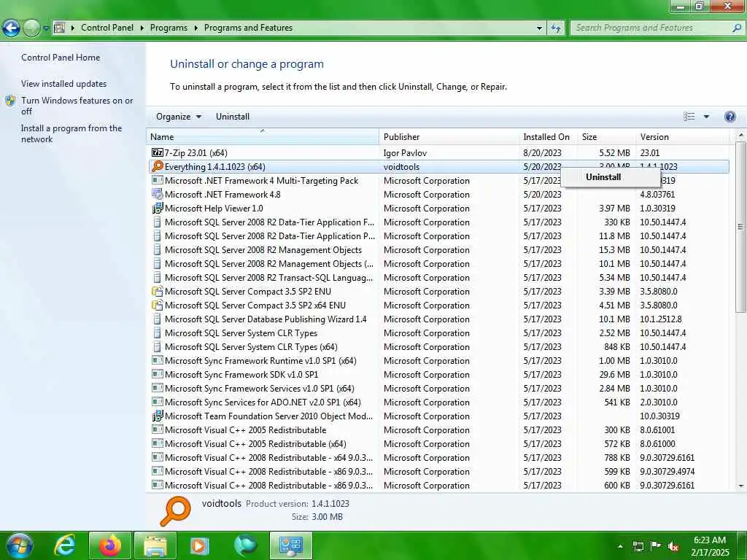Open Windows Explorer folder from taskbar
The height and width of the screenshot is (560, 747).
pyautogui.click(x=155, y=545)
